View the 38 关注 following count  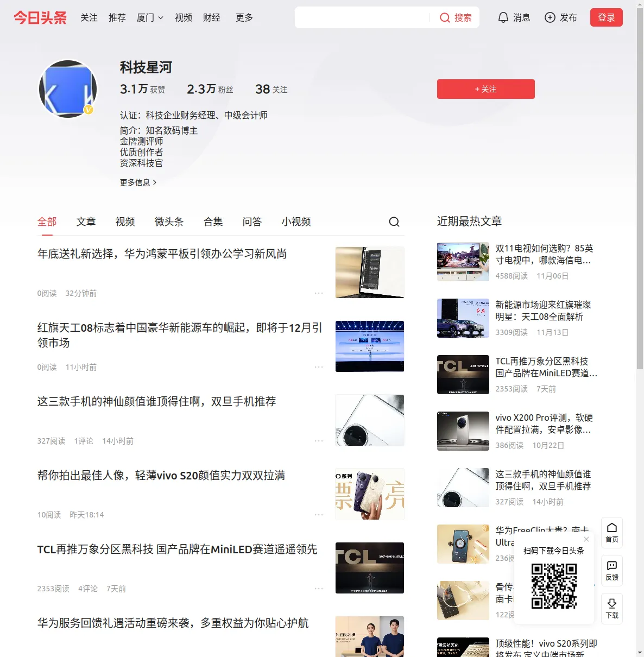272,89
